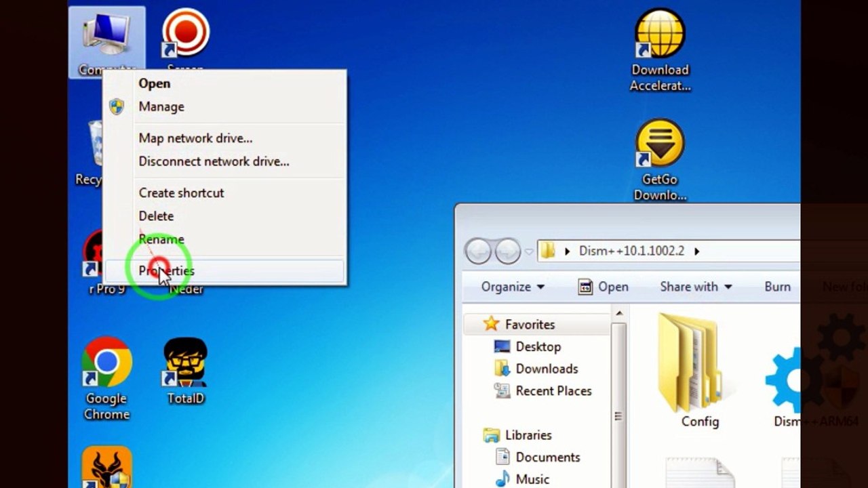Open Downloads under Favorites
The height and width of the screenshot is (488, 868).
[x=536, y=369]
